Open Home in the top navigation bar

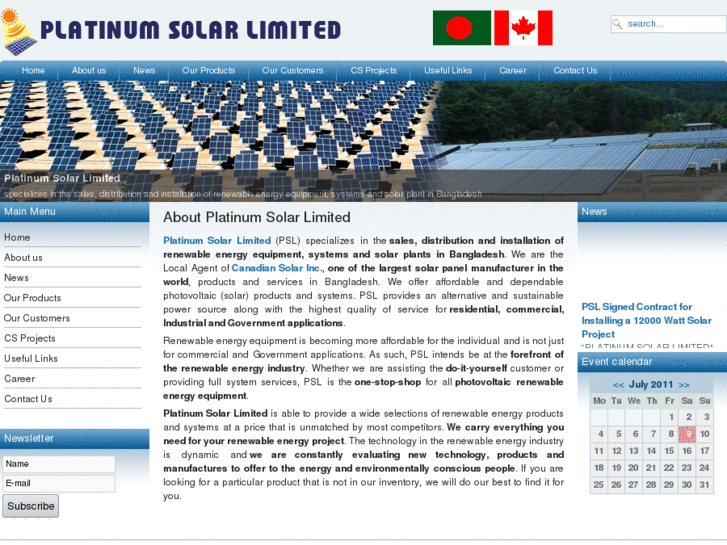click(x=33, y=71)
